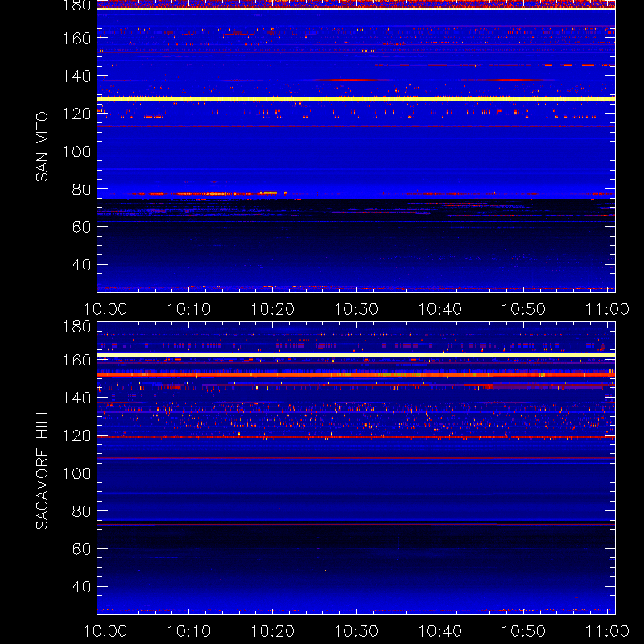Viewport: 644px width, 644px height.
Task: Pick the 10:00 label under Sagamore Hill plot
Action: pos(105,631)
